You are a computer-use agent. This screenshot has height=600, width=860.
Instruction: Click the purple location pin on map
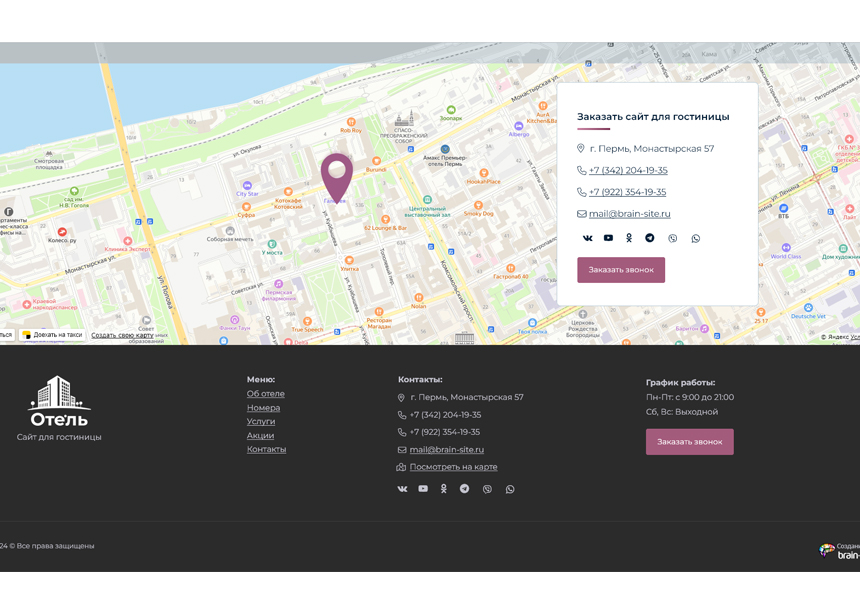pyautogui.click(x=337, y=175)
